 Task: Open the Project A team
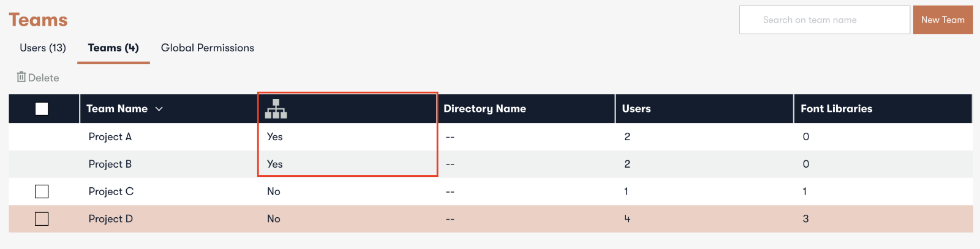(x=110, y=136)
